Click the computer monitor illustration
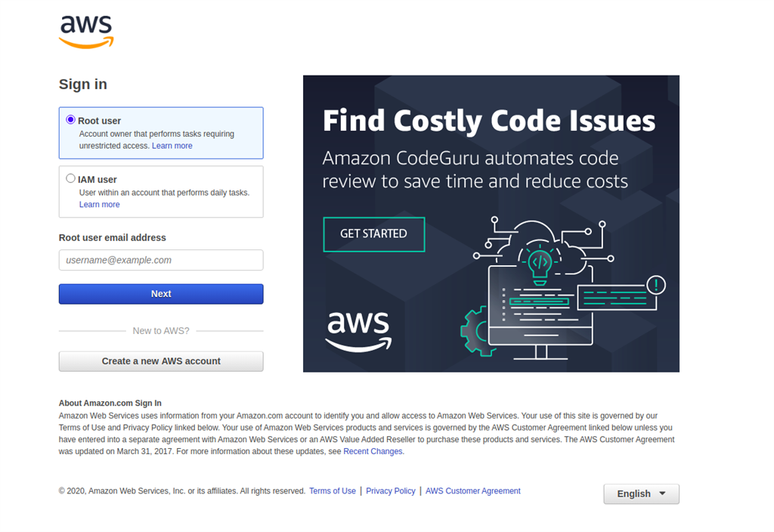The image size is (774, 532). 540,312
